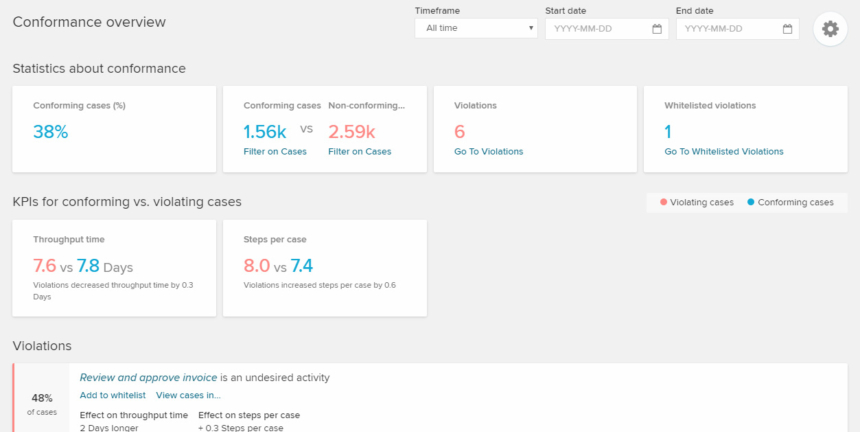Open Start date calendar picker icon
The width and height of the screenshot is (860, 432).
[657, 29]
